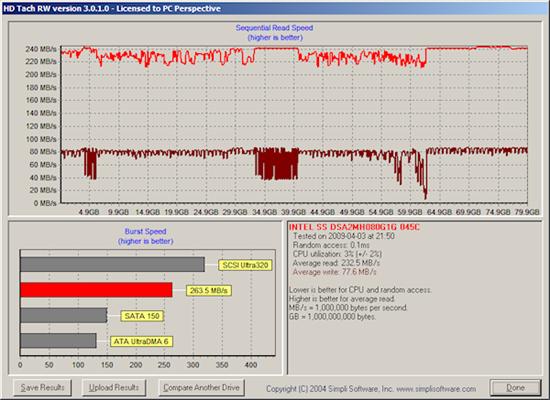
Task: Click the Average read 232.5 MB/s line
Action: click(x=336, y=263)
